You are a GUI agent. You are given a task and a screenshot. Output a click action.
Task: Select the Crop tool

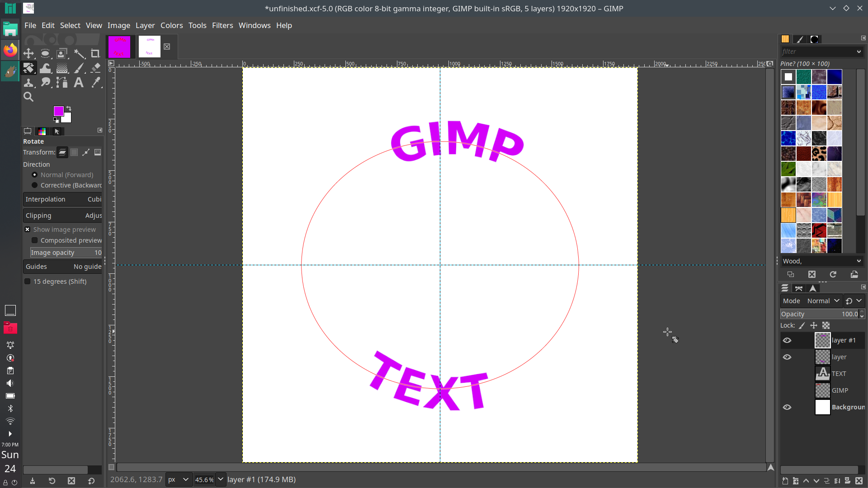click(x=95, y=54)
